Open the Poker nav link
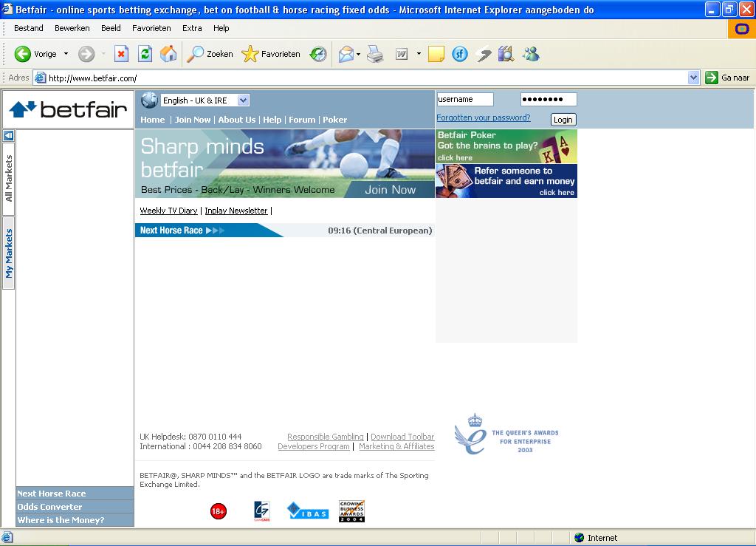 (334, 120)
